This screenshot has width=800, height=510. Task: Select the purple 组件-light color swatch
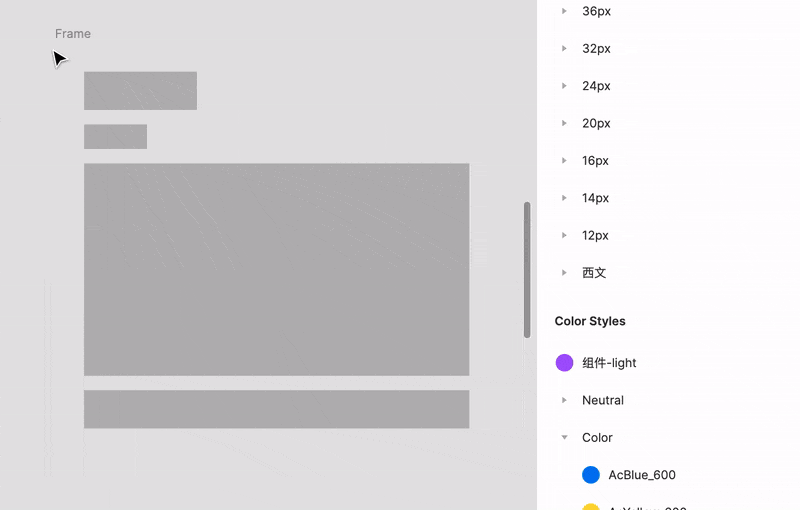pyautogui.click(x=564, y=363)
